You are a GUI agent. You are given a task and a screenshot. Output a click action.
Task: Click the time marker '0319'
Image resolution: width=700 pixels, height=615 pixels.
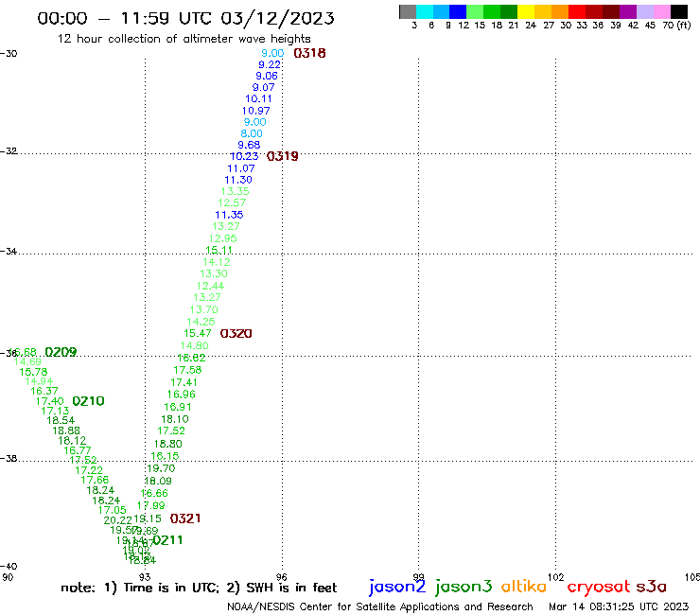coord(282,156)
